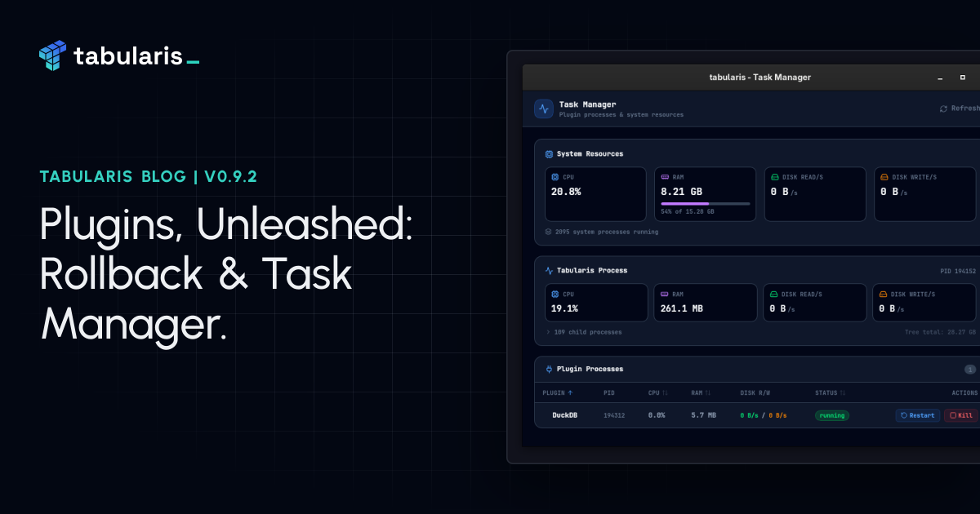Kill the DuckDB plugin process
Screen dimensions: 980x514
pyautogui.click(x=960, y=415)
